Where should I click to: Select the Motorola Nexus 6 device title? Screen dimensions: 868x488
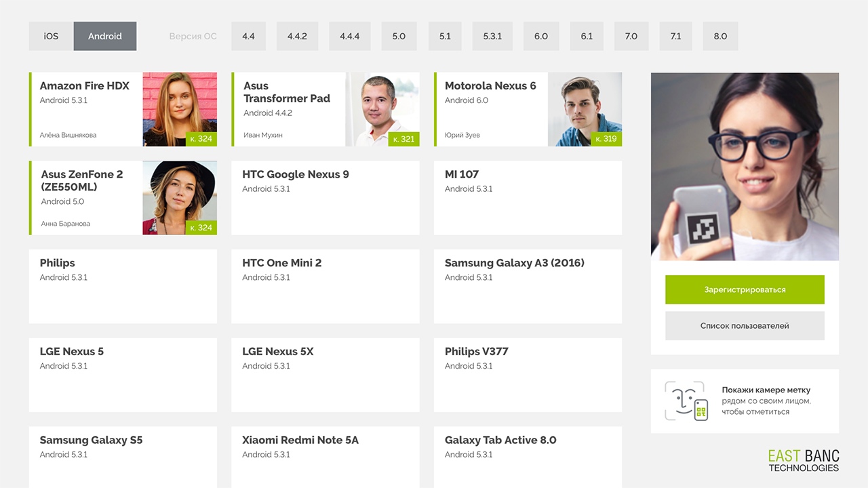pyautogui.click(x=490, y=86)
